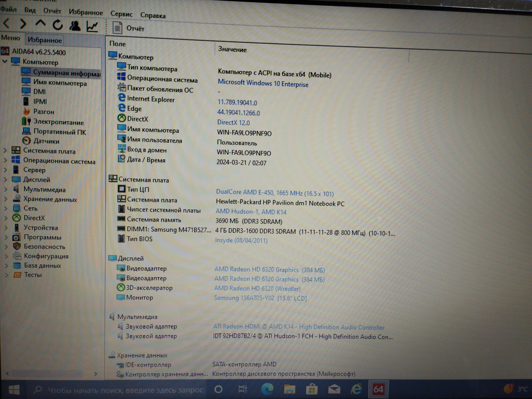Expand the Мультимедиа tree node

click(5, 190)
